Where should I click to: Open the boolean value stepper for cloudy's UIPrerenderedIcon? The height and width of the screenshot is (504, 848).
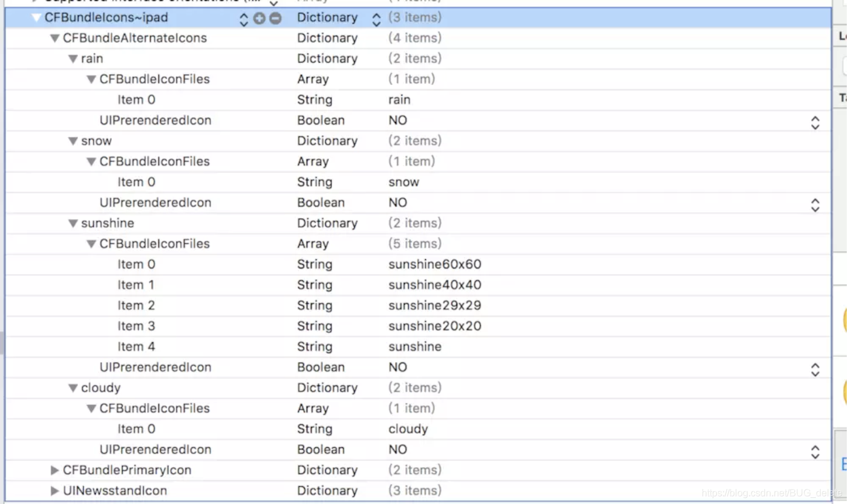[815, 451]
